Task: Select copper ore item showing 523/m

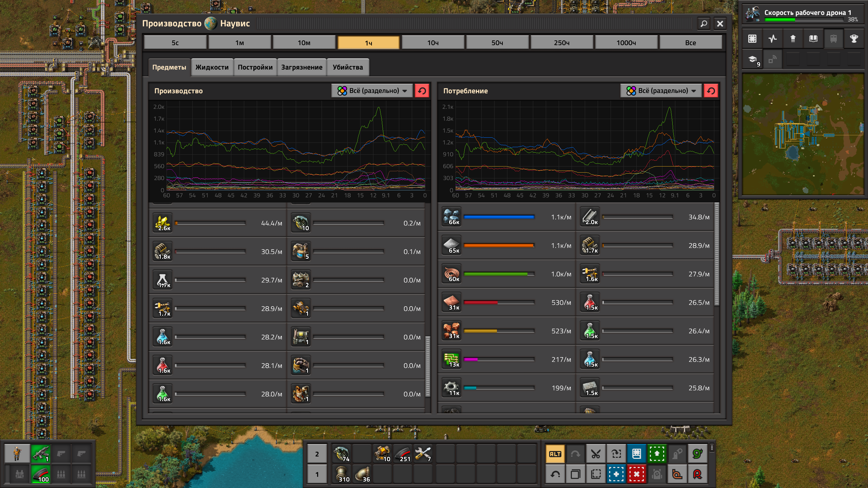Action: (452, 331)
